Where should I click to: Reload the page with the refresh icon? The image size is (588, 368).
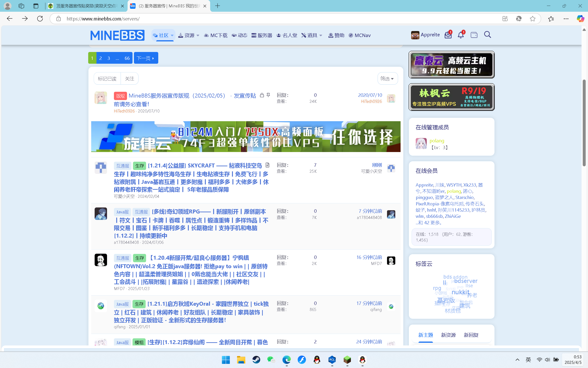click(40, 18)
